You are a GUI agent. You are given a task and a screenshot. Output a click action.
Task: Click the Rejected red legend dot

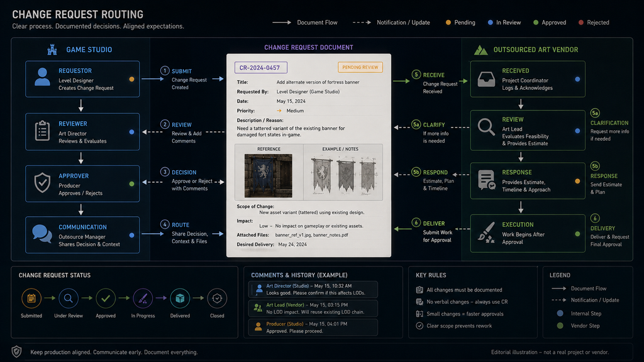tap(580, 23)
